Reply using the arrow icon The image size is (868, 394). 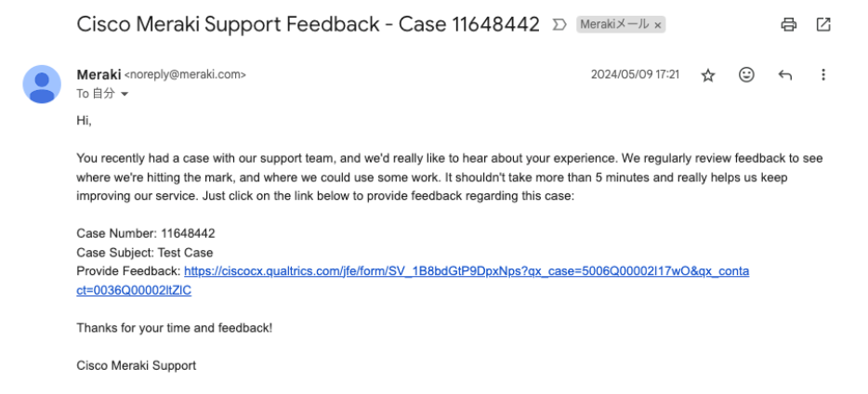785,75
